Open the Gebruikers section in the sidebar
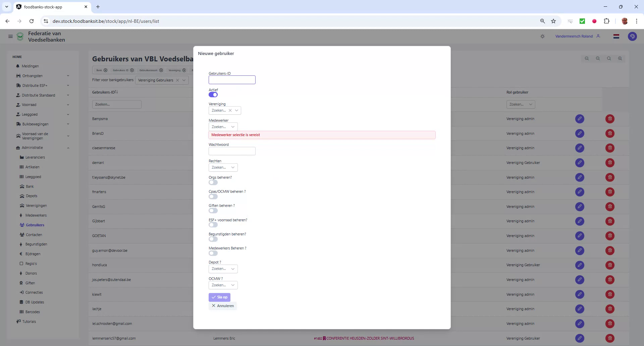This screenshot has width=644, height=346. 35,225
